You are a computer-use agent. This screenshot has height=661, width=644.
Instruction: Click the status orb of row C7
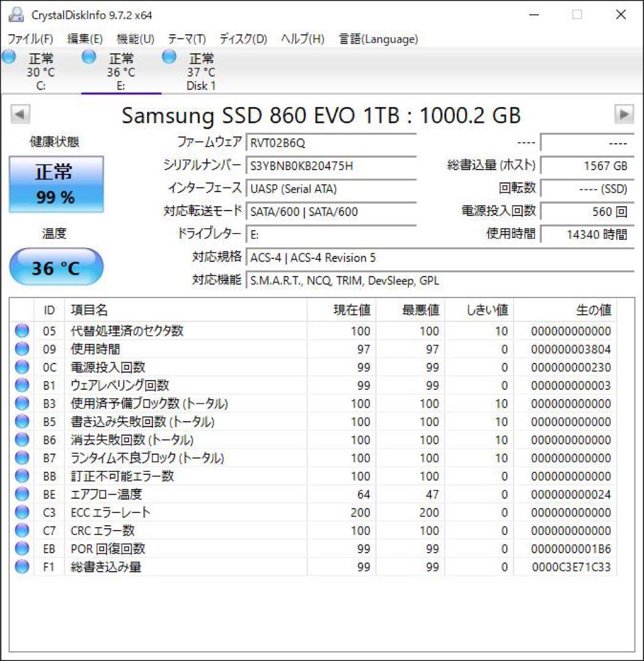[22, 530]
